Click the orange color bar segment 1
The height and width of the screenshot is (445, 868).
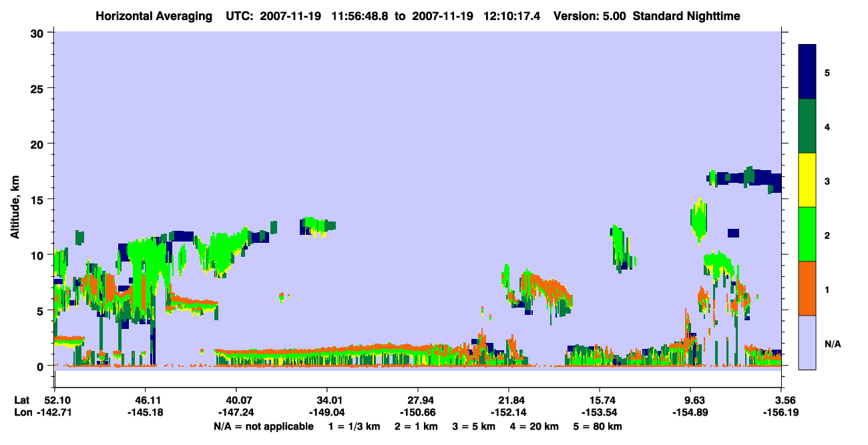807,288
